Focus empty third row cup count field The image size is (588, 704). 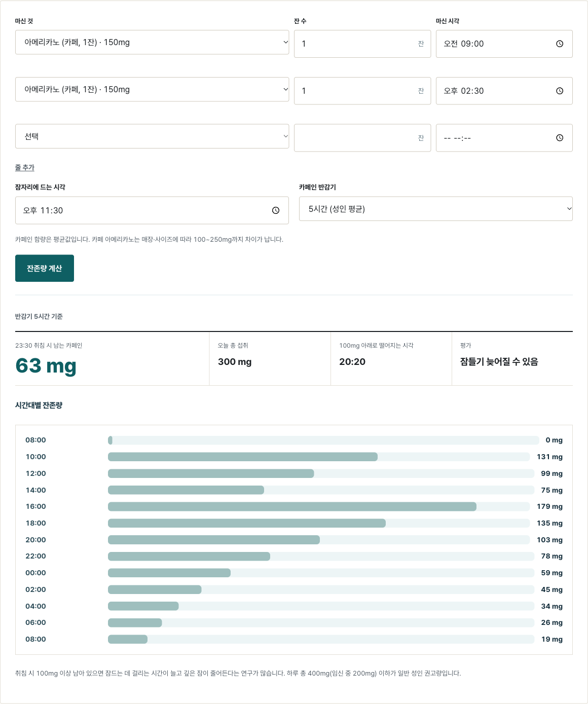coord(362,138)
